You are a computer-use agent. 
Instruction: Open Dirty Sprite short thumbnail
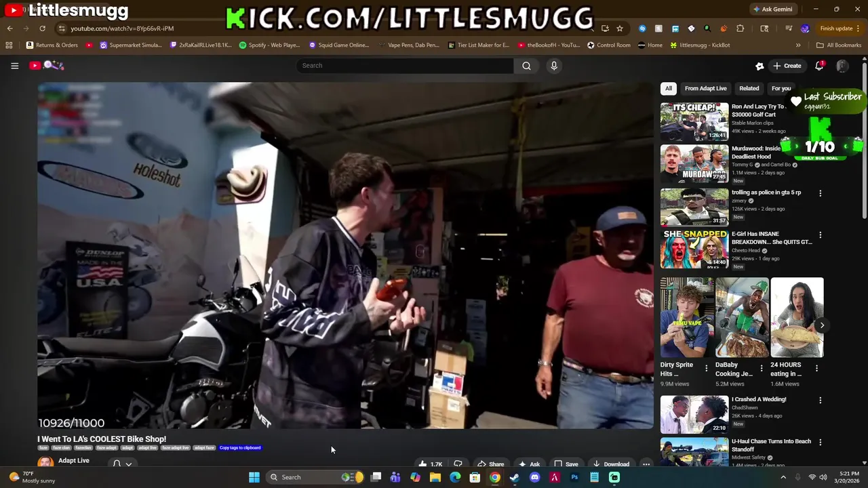(x=687, y=317)
